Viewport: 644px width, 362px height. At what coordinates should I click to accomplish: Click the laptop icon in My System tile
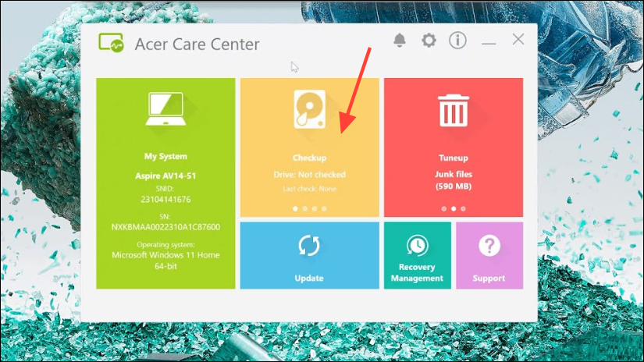click(x=166, y=109)
